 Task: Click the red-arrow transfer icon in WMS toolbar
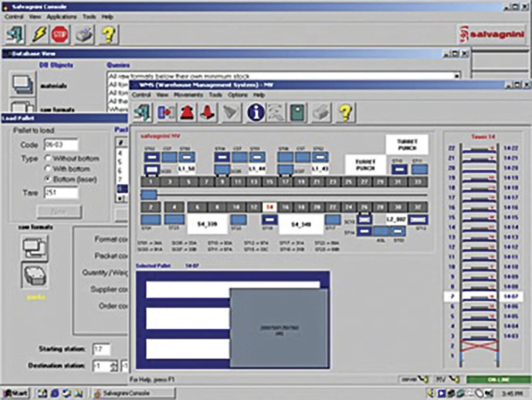(166, 112)
